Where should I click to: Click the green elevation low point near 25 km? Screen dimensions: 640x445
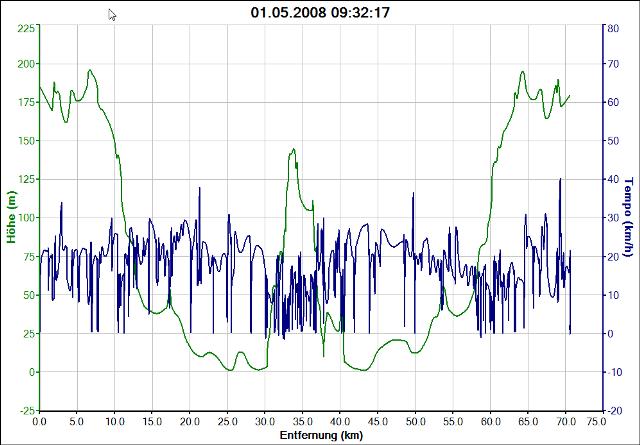229,370
